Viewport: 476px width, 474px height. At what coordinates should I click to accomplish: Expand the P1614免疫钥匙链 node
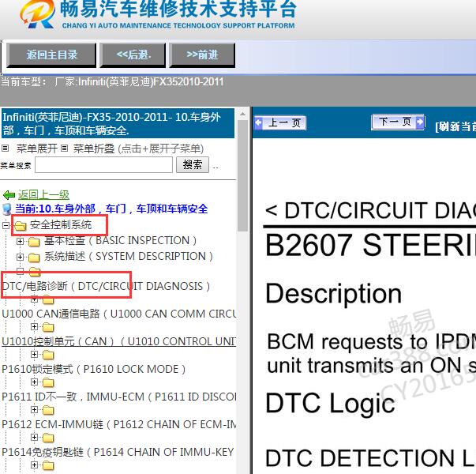tap(34, 438)
